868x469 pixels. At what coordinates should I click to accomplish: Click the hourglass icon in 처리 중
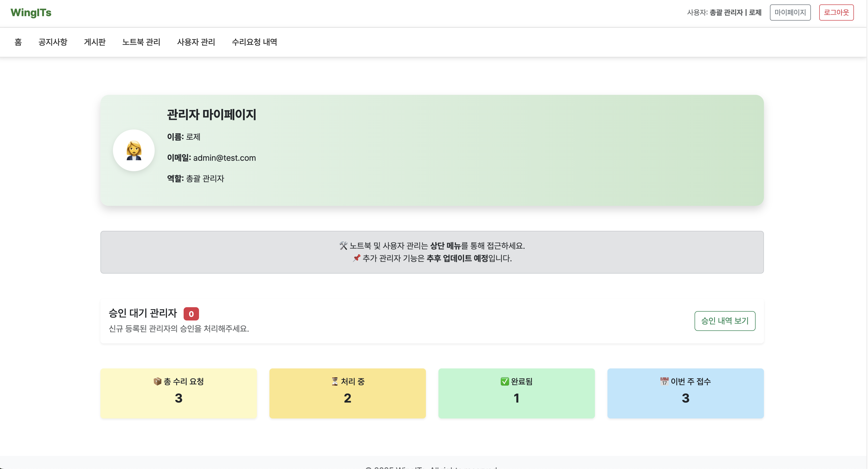pyautogui.click(x=335, y=381)
